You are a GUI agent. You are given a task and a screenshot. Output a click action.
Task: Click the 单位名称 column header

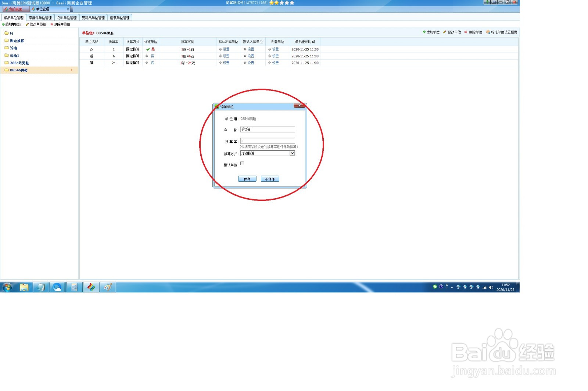pyautogui.click(x=92, y=42)
